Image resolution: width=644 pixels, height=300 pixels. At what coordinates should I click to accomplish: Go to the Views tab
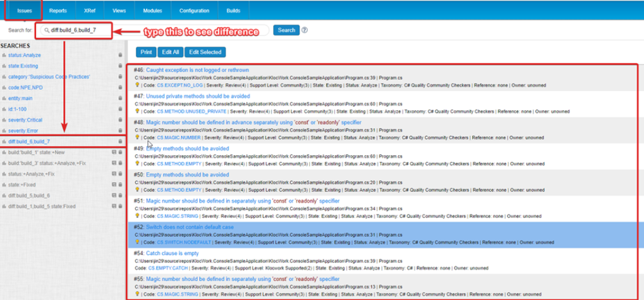(x=119, y=11)
